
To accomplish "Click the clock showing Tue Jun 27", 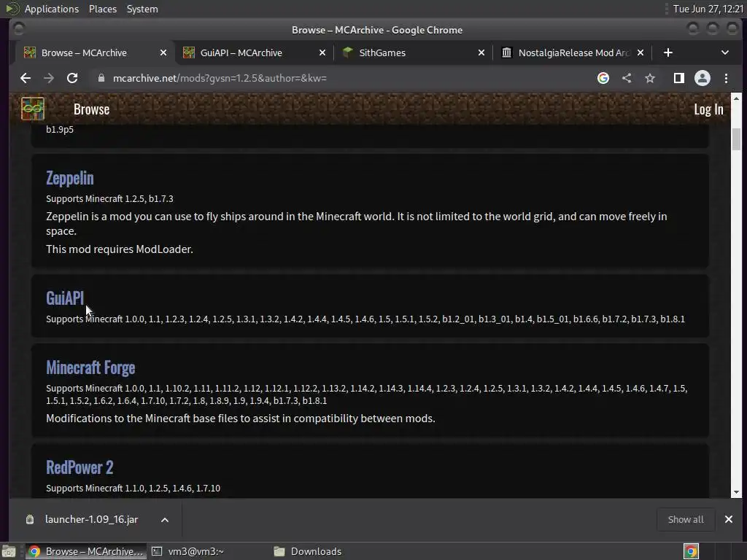I will pyautogui.click(x=708, y=9).
